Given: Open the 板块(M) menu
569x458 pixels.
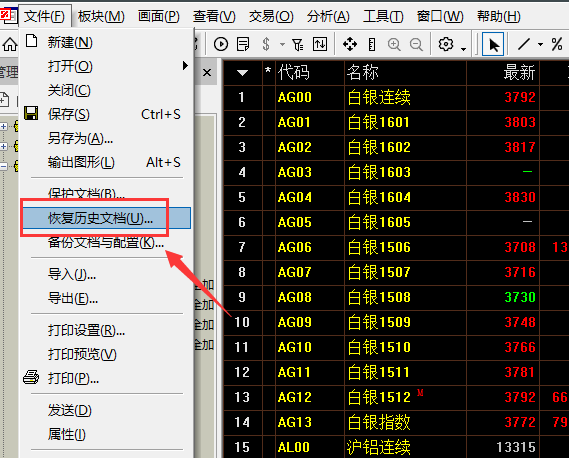Looking at the screenshot, I should [x=101, y=16].
